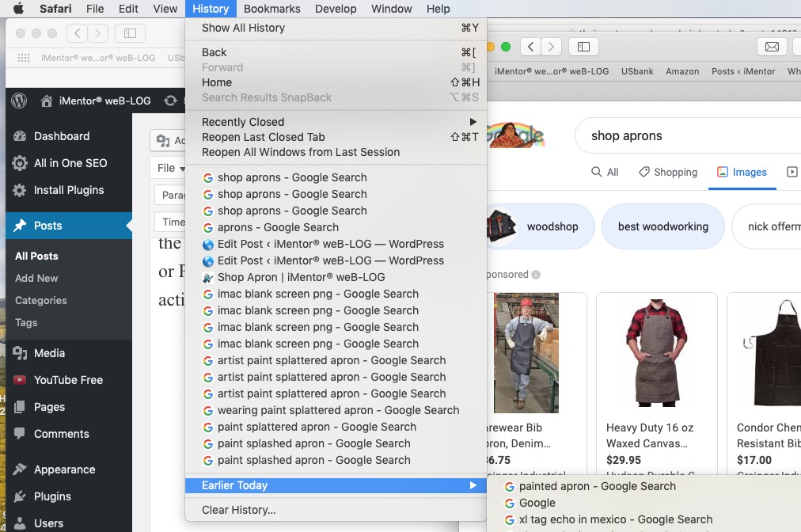Click USbank bookmark in right window
801x532 pixels.
click(x=637, y=71)
